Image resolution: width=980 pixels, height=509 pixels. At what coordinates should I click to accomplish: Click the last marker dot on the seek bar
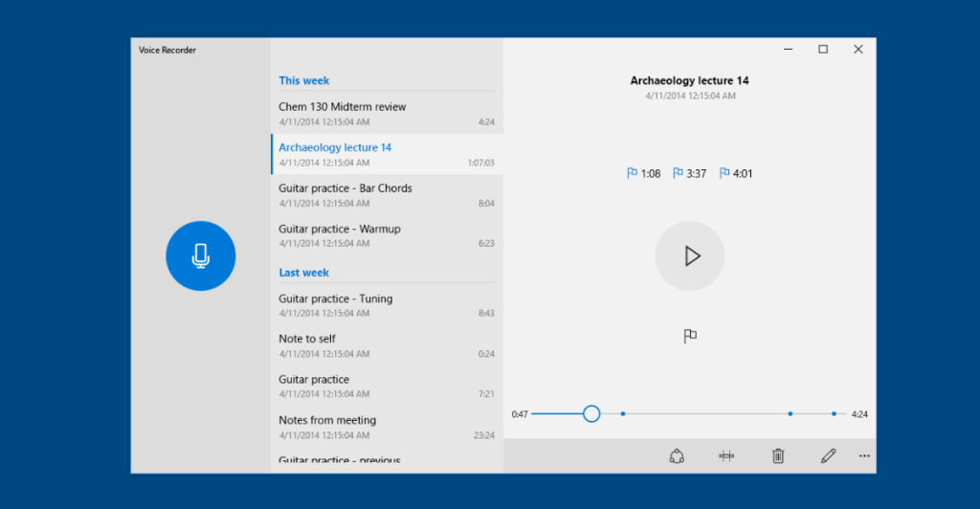click(x=834, y=414)
